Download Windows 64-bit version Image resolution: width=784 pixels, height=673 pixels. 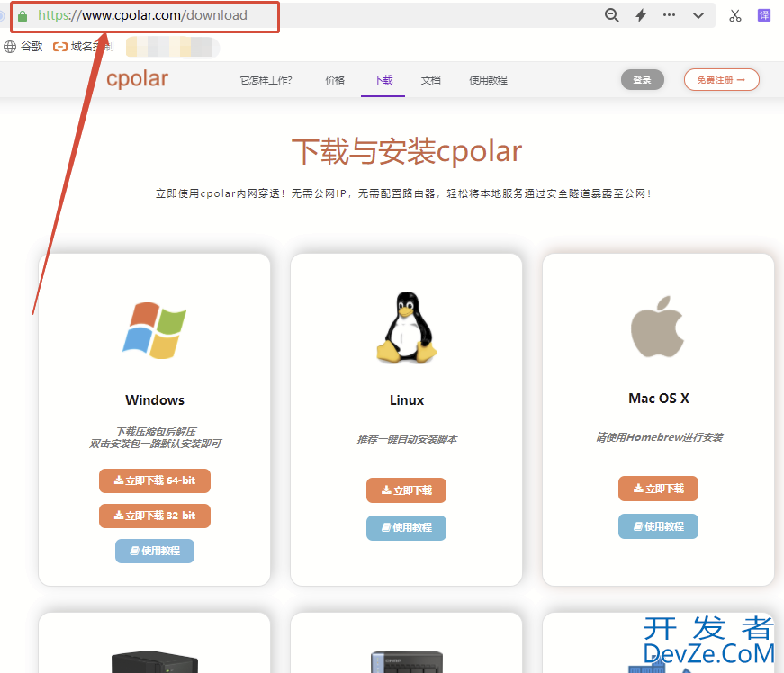[155, 480]
